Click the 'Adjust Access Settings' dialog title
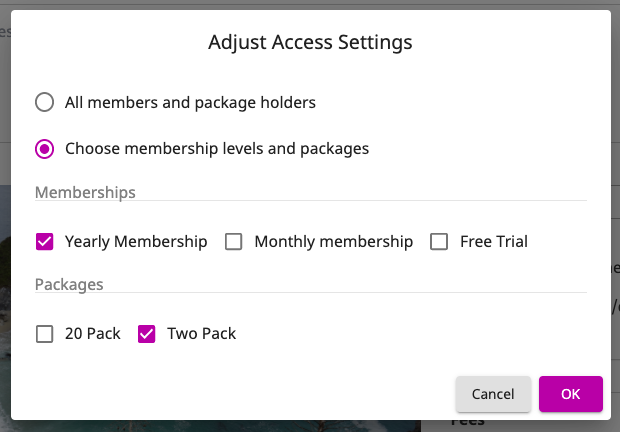The height and width of the screenshot is (432, 620). pyautogui.click(x=310, y=42)
